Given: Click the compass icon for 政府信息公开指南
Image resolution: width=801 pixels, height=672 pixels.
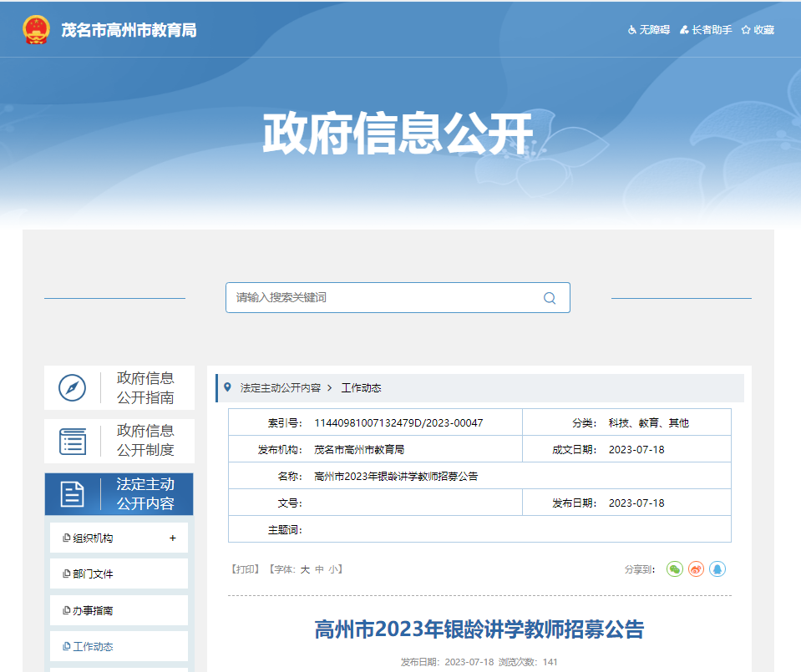Looking at the screenshot, I should [x=73, y=388].
